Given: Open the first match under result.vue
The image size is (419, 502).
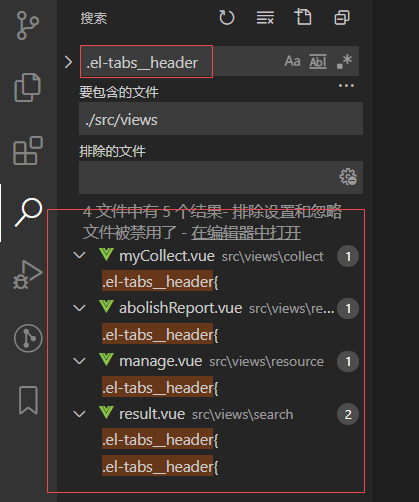Looking at the screenshot, I should pyautogui.click(x=160, y=440).
